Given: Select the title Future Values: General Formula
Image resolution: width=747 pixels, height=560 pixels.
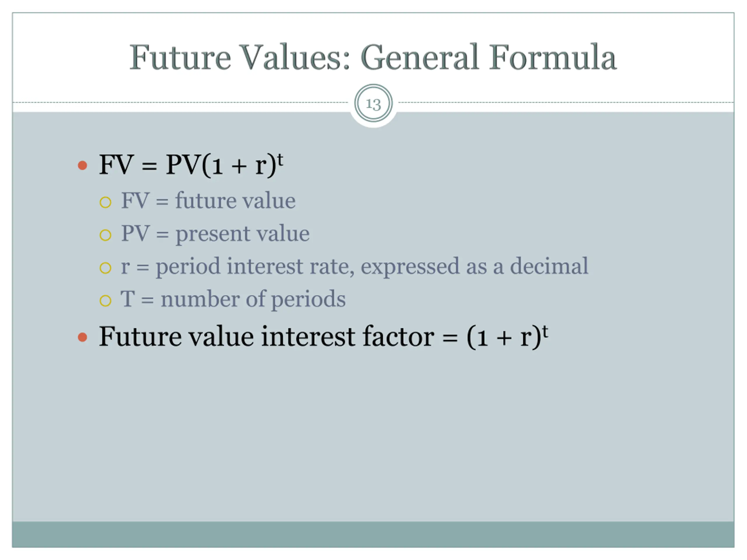Looking at the screenshot, I should [373, 58].
